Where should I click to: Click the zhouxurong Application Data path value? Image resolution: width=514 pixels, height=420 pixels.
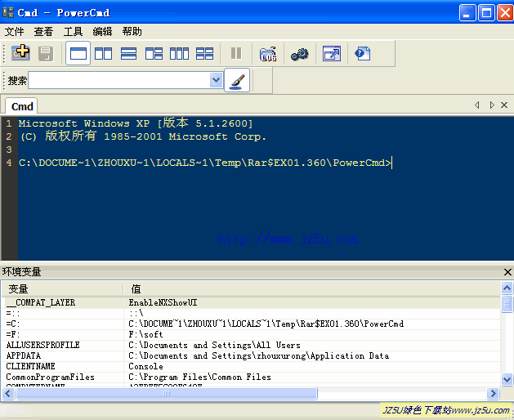click(x=259, y=355)
